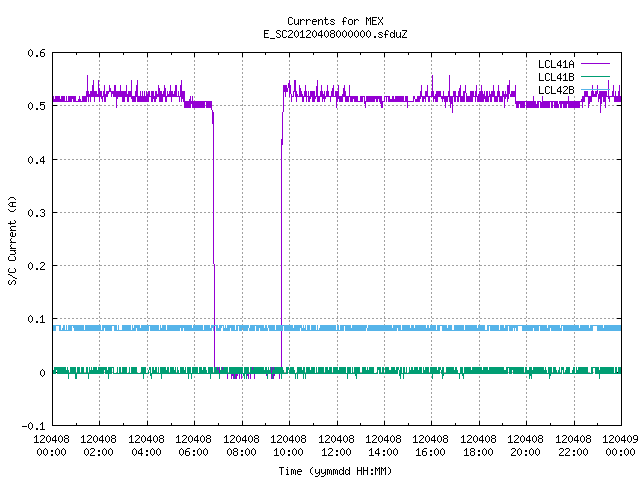Click the blue LCL42B trace near 14:00

tap(384, 328)
